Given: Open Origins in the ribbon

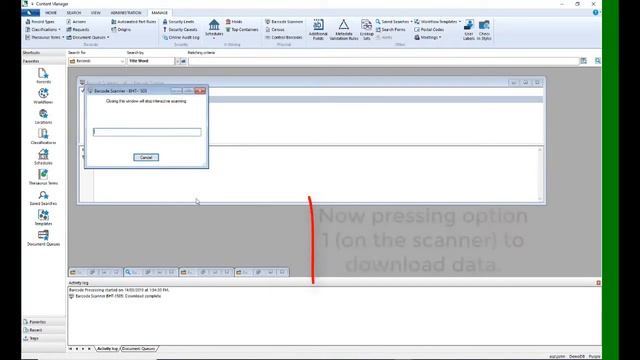Looking at the screenshot, I should 121,29.
